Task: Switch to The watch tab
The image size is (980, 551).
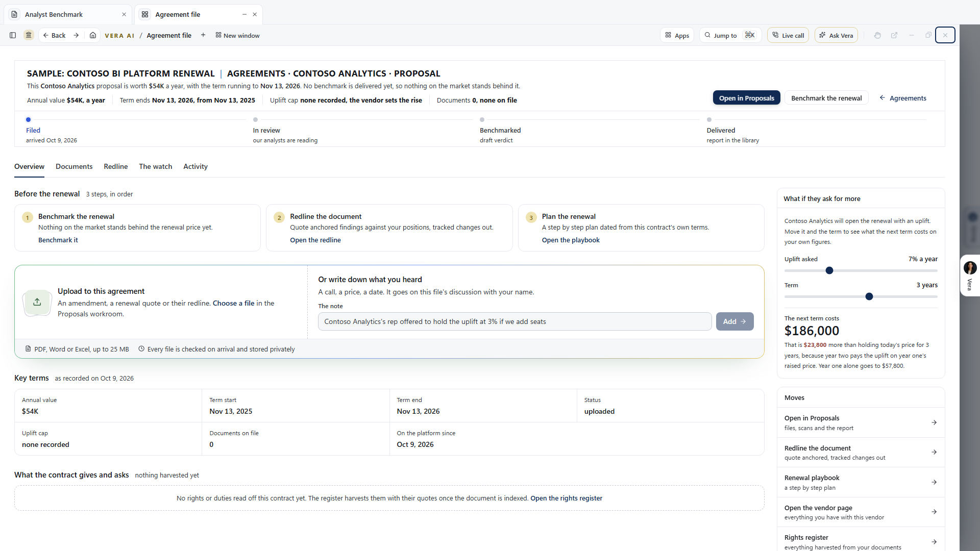Action: pyautogui.click(x=156, y=166)
